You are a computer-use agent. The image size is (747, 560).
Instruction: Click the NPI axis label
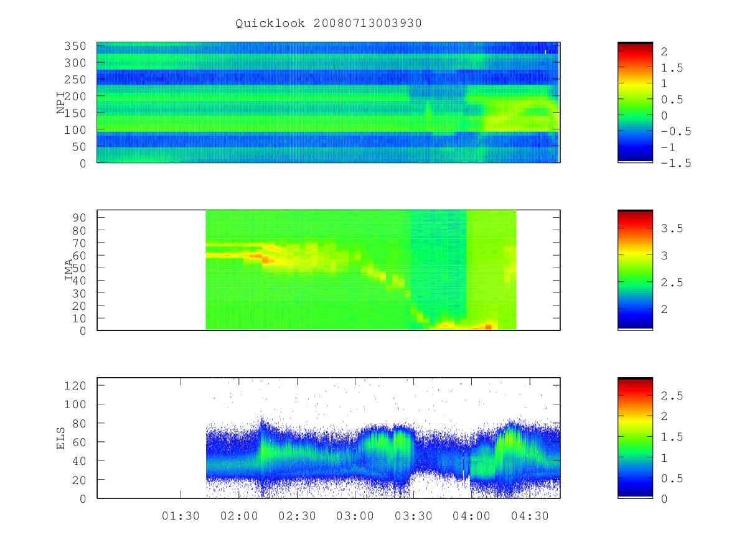click(61, 103)
